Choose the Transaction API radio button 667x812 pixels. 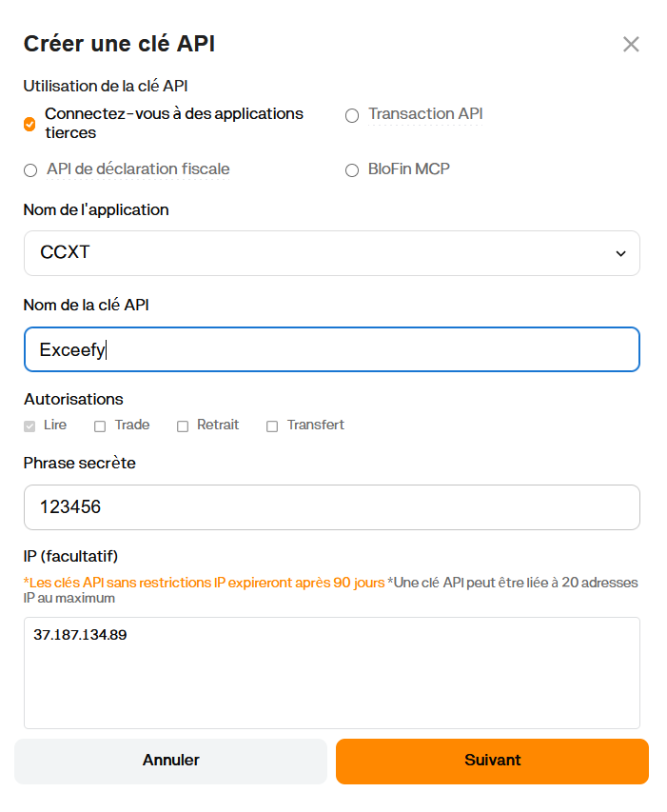click(x=352, y=115)
